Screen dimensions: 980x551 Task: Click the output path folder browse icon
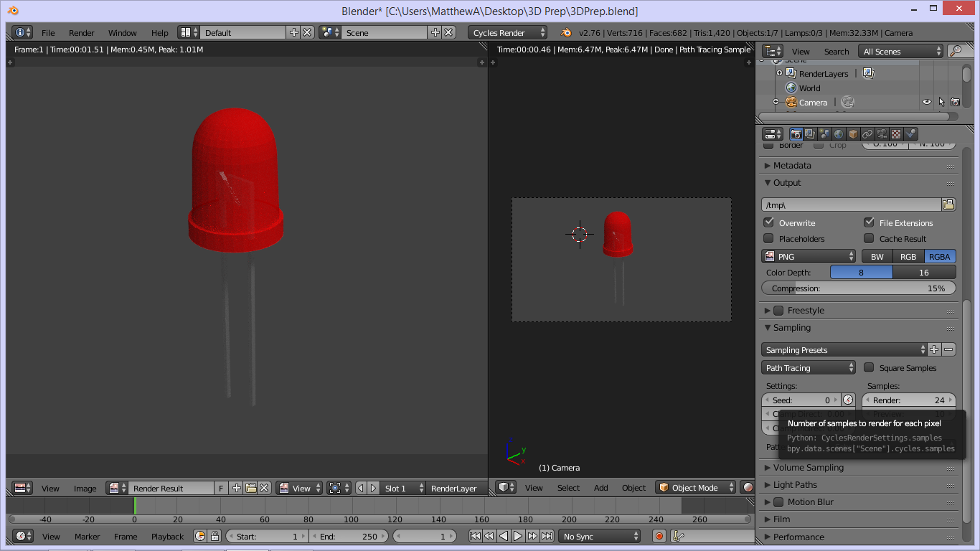(948, 204)
